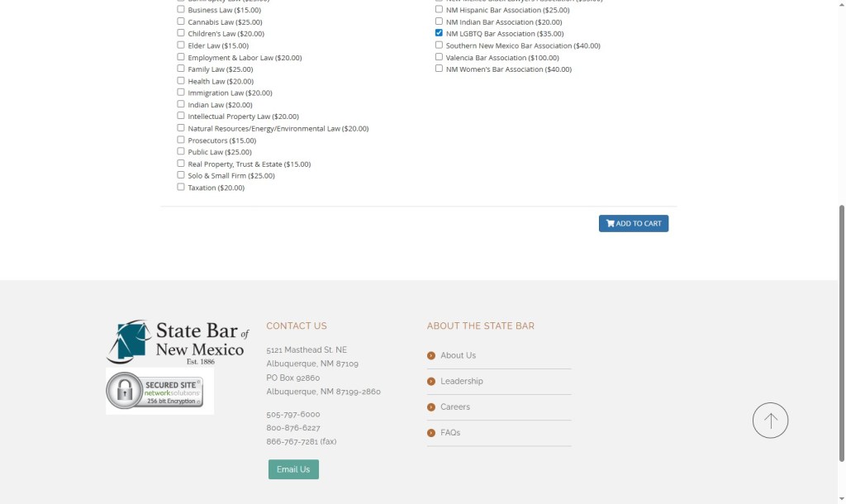This screenshot has width=846, height=504.
Task: Open the About Us footer link
Action: pyautogui.click(x=458, y=355)
